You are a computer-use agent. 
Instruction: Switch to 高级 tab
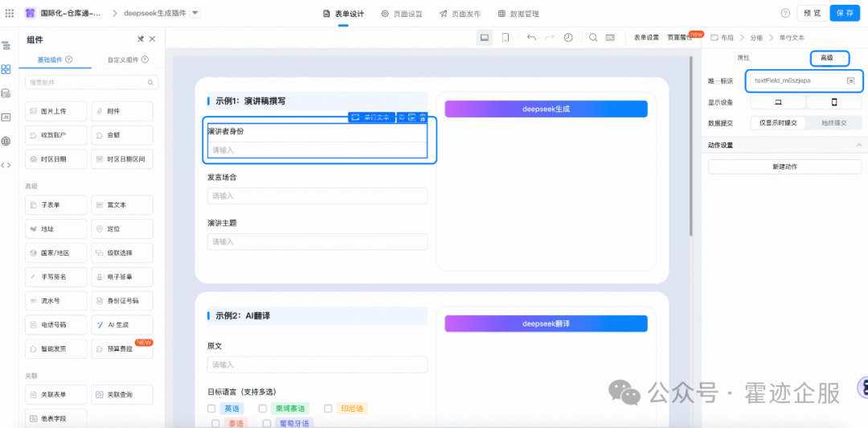[826, 58]
